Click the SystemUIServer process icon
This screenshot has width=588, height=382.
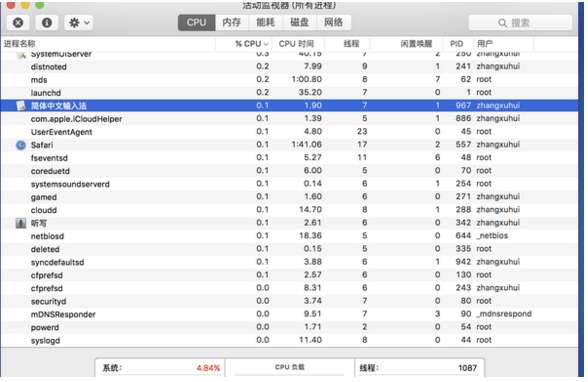21,55
